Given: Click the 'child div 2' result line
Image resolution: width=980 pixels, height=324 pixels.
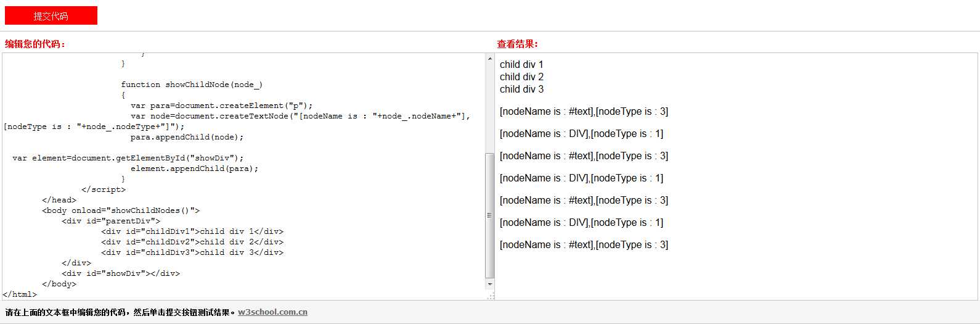Looking at the screenshot, I should click(x=521, y=77).
